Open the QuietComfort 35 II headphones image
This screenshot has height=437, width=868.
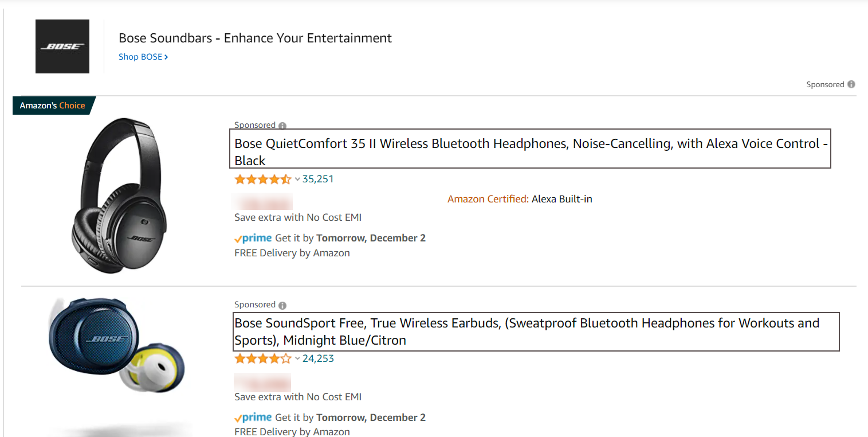pos(119,195)
